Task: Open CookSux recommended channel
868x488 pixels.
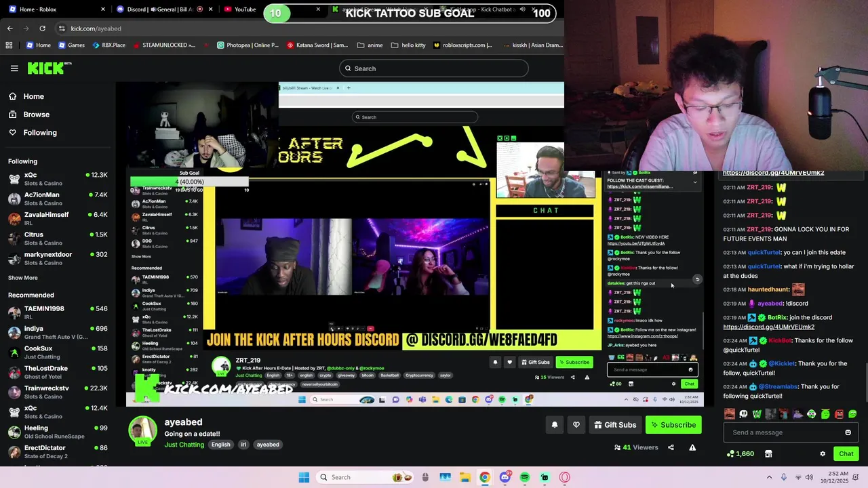Action: click(x=58, y=352)
